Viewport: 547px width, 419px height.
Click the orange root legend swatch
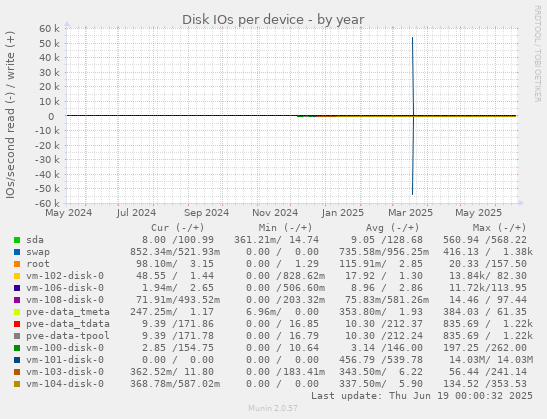pos(17,264)
